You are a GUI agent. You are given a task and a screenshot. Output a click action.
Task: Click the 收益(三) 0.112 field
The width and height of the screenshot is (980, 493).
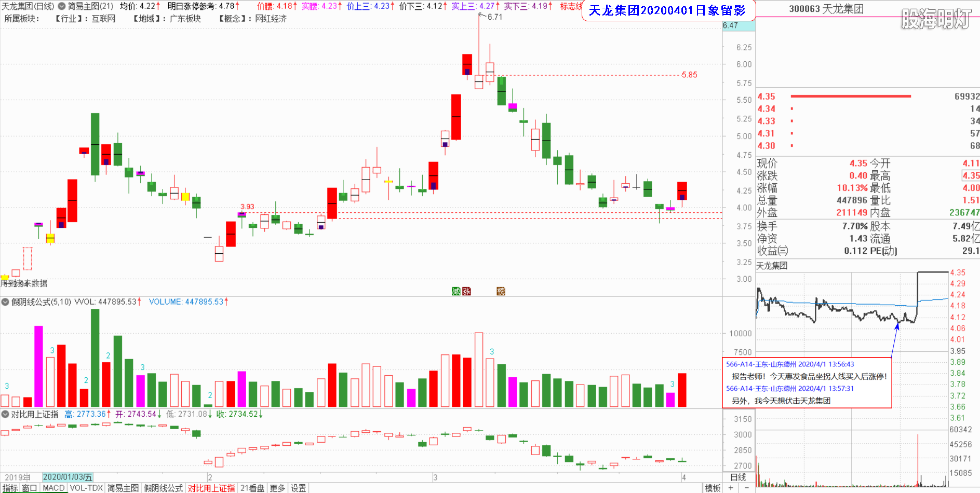pos(812,251)
